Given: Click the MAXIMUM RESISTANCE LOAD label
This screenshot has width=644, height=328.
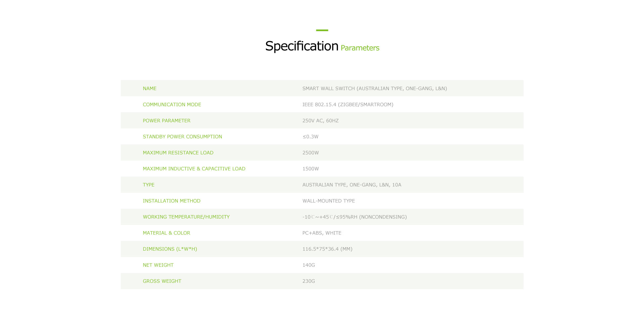Looking at the screenshot, I should (178, 153).
